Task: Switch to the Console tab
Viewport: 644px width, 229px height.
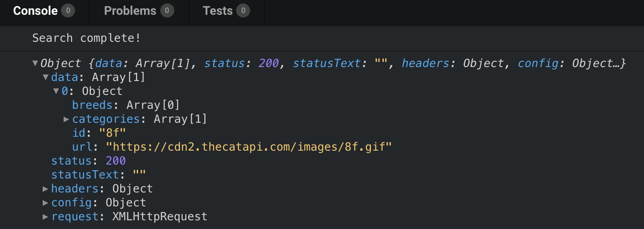Action: pos(44,11)
